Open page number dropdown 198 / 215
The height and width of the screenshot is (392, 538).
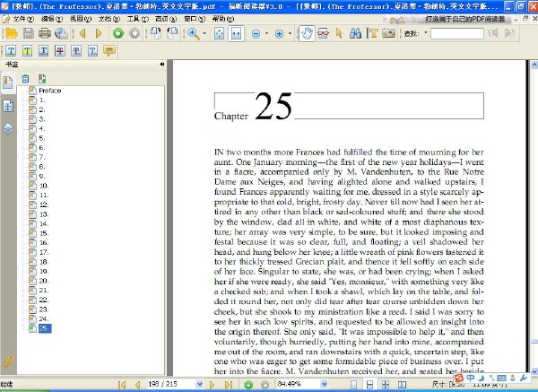pos(199,384)
